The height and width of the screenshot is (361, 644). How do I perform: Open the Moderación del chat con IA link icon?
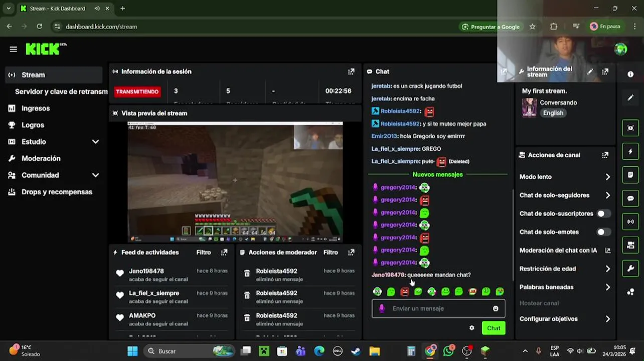coord(608,250)
